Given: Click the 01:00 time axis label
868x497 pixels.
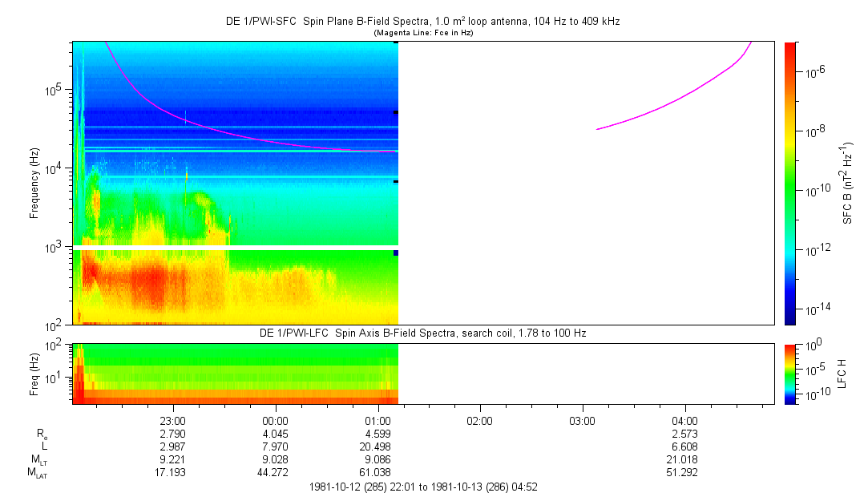Looking at the screenshot, I should (377, 420).
